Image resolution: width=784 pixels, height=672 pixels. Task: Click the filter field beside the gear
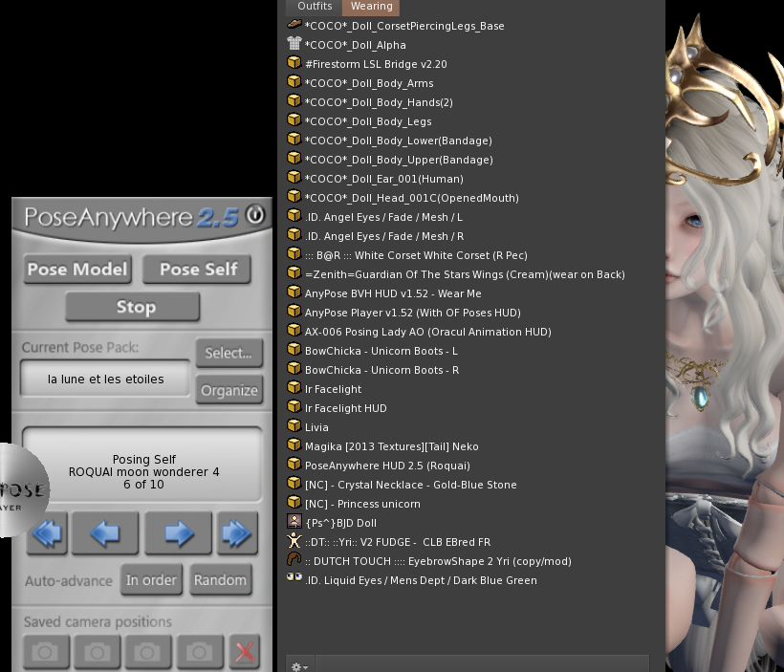click(x=482, y=664)
